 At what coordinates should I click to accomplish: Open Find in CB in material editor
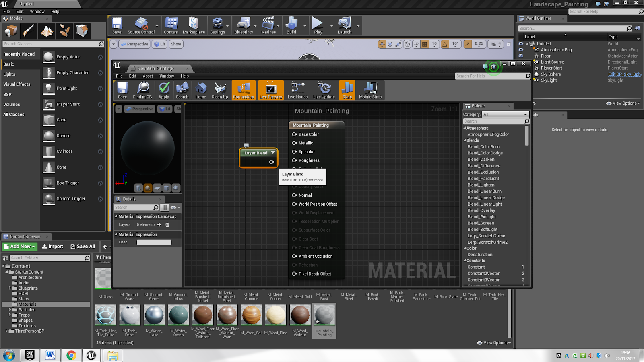[142, 90]
